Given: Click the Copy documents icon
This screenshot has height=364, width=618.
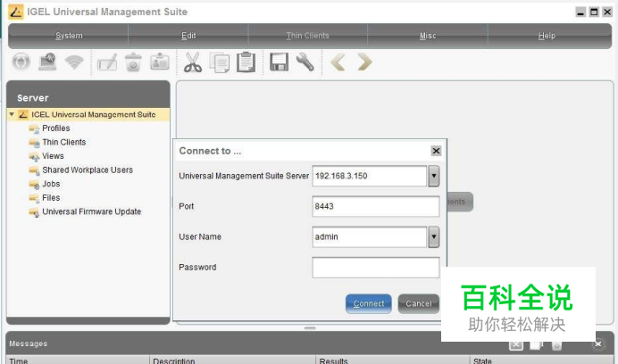Looking at the screenshot, I should pos(220,62).
